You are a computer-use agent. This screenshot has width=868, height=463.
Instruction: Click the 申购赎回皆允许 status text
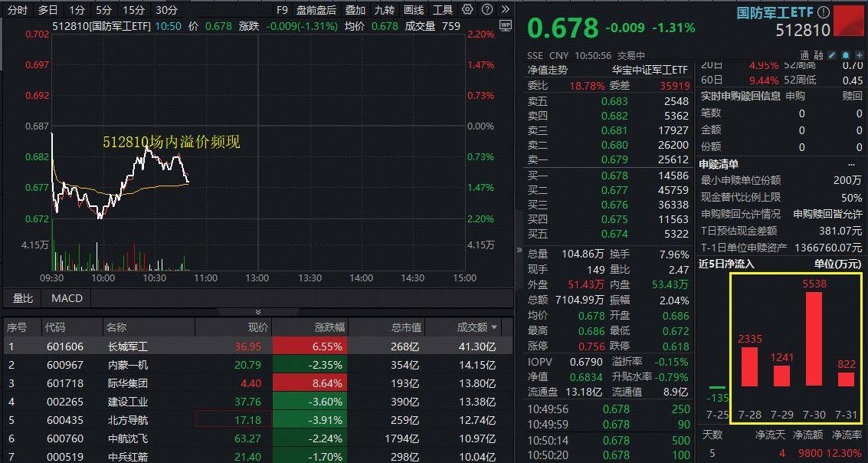pos(827,214)
